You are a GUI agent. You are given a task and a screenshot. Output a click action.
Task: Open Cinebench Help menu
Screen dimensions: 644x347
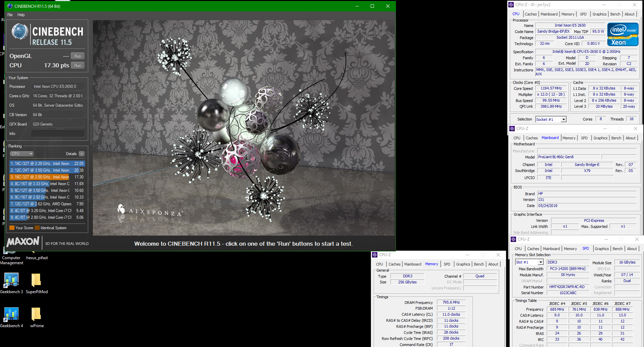pos(21,15)
